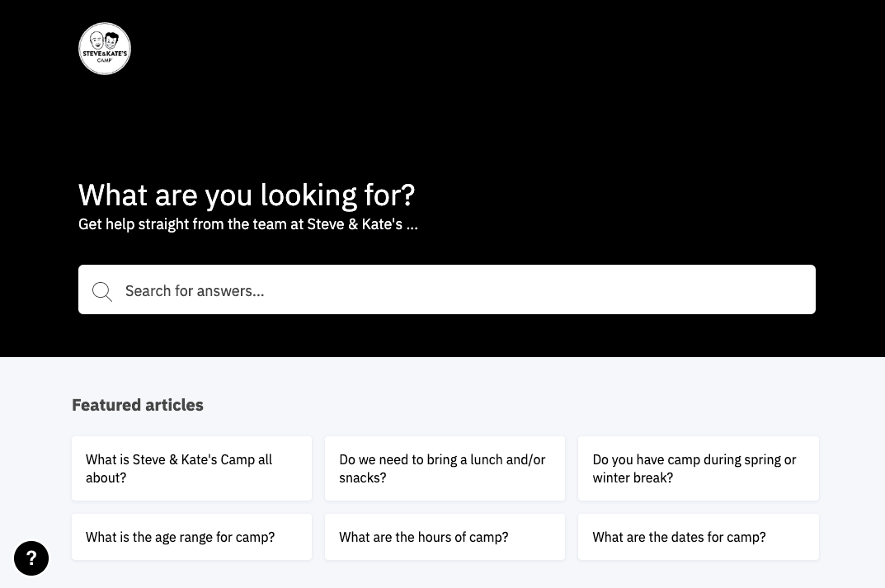This screenshot has width=885, height=588.
Task: Select the camp dates article card
Action: (x=698, y=537)
